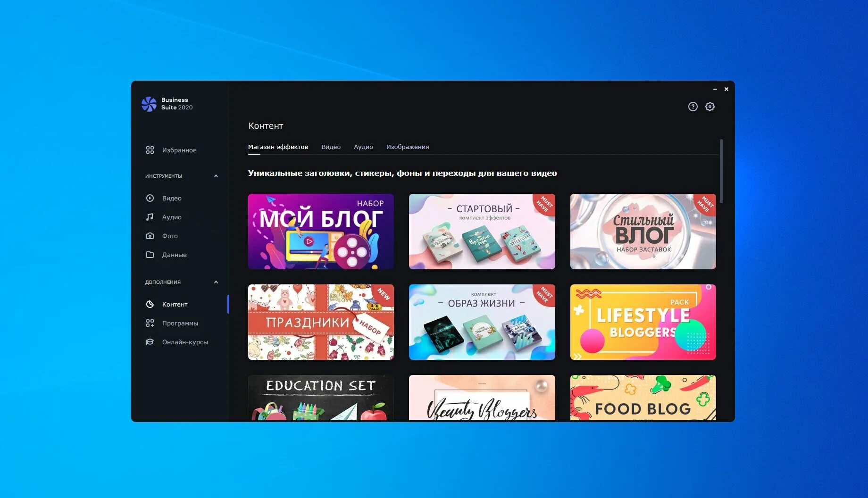This screenshot has width=868, height=498.
Task: Switch to the Магазин эффектов tab
Action: (x=278, y=147)
